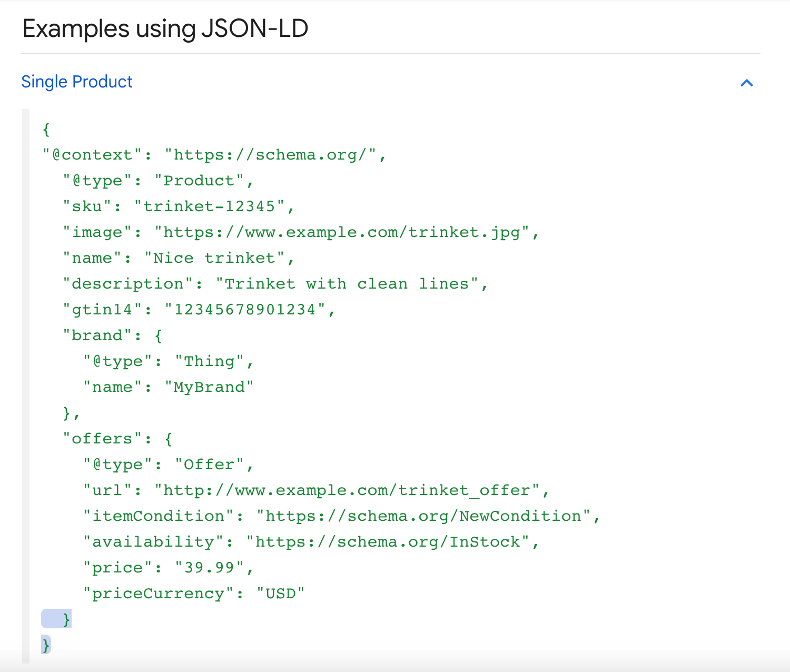Click the gtin14 number 12345678901234
This screenshot has width=790, height=672.
coord(245,310)
